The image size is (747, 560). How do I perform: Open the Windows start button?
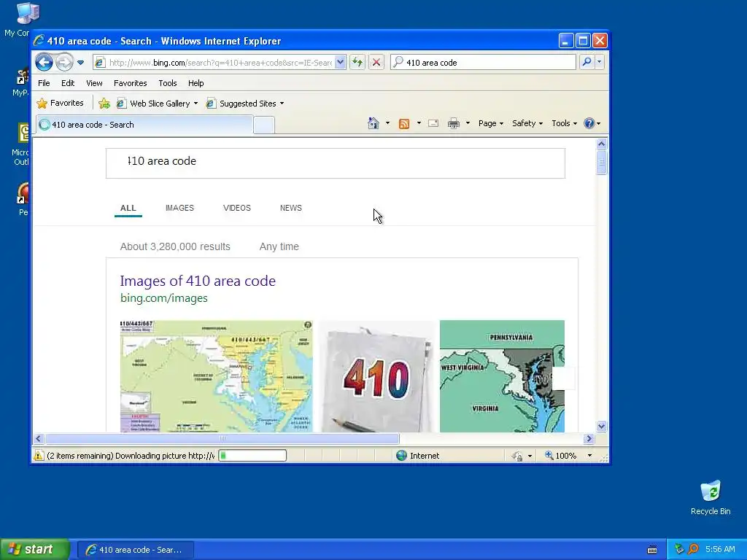pos(35,550)
